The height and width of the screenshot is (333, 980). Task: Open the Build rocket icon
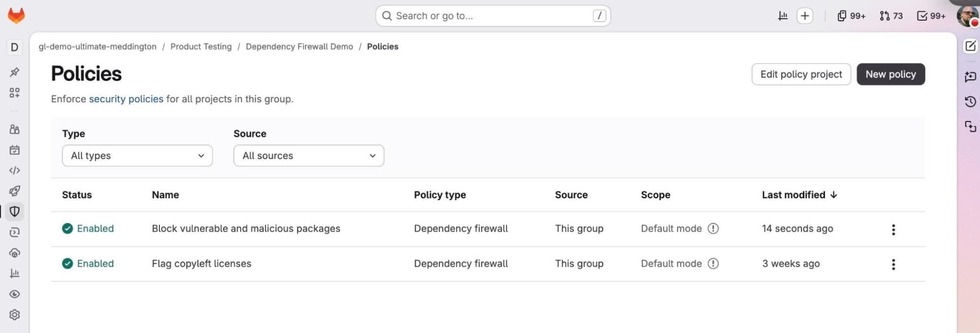(15, 191)
